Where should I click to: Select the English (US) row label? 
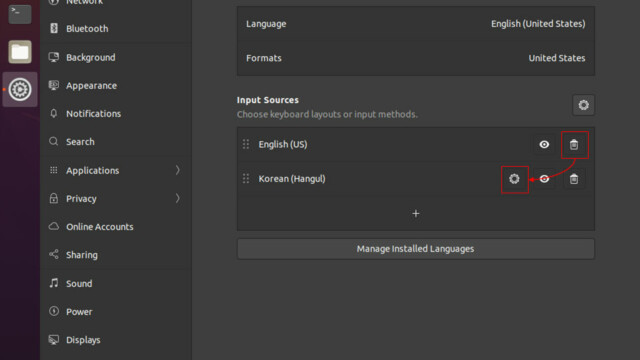coord(283,144)
